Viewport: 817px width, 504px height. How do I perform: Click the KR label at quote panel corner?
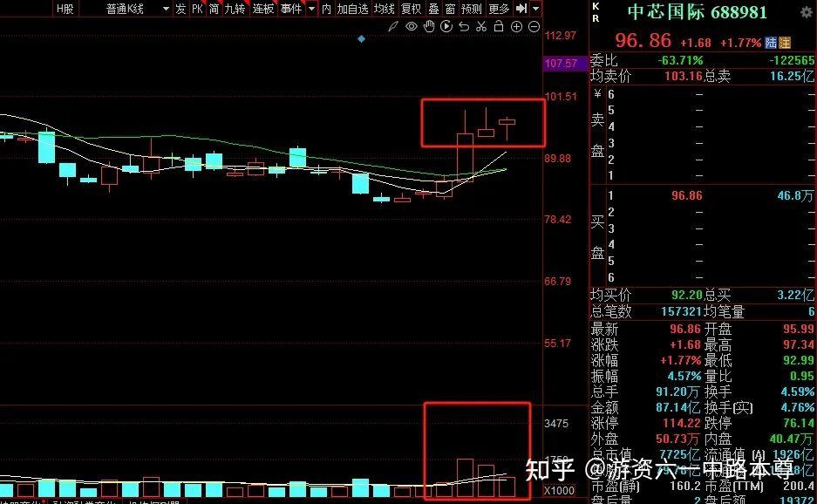click(596, 12)
